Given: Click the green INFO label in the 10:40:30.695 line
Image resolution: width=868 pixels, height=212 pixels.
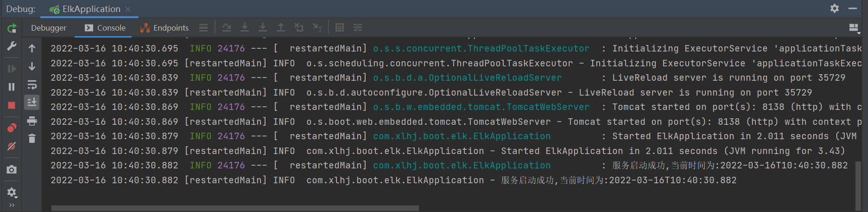Looking at the screenshot, I should (x=201, y=48).
